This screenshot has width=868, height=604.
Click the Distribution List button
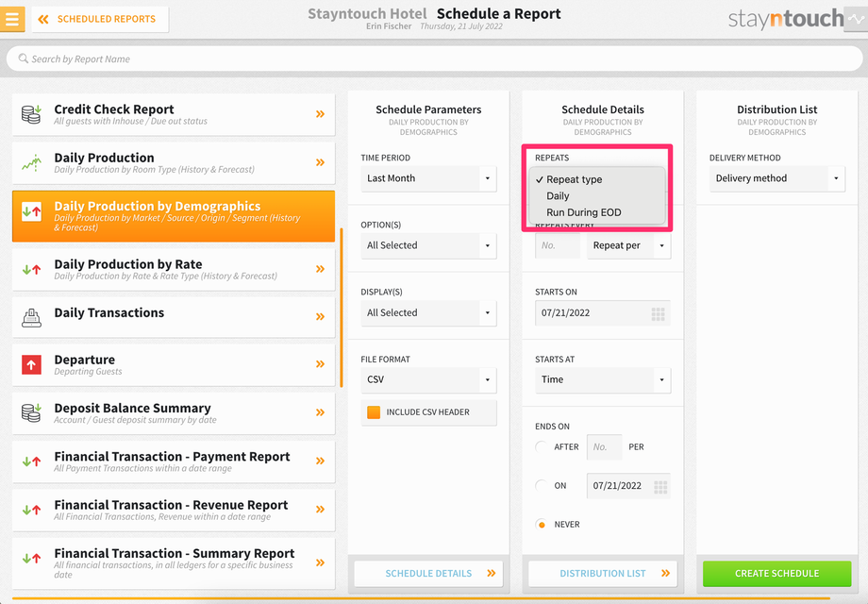603,574
